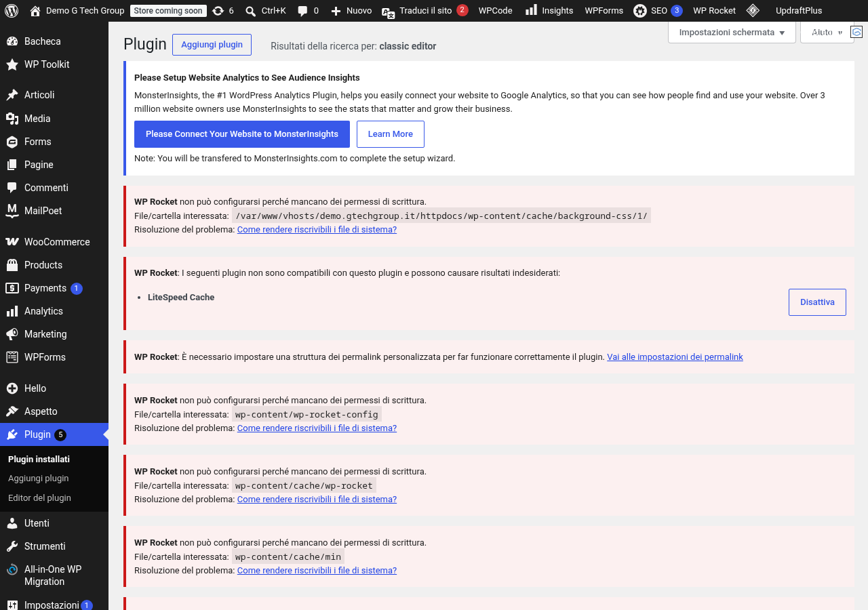
Task: Click the All-in-One WP Migration icon
Action: click(x=12, y=569)
